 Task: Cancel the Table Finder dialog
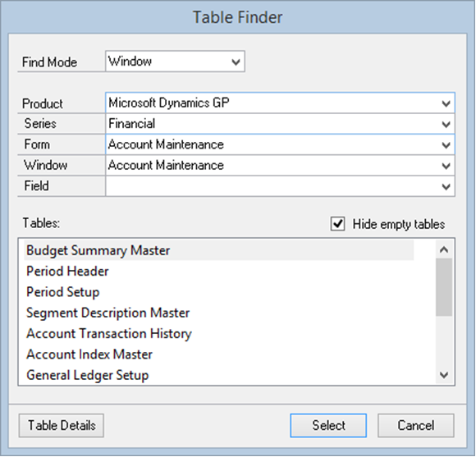[416, 426]
